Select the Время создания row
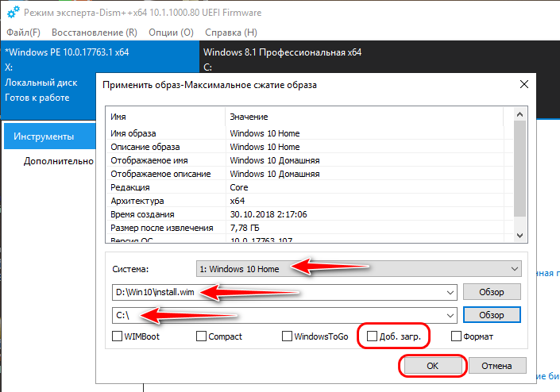560x392 pixels. pos(309,214)
